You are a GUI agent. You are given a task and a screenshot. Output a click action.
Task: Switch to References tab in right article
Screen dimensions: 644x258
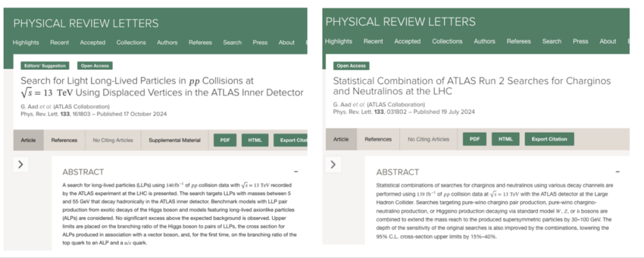click(378, 139)
